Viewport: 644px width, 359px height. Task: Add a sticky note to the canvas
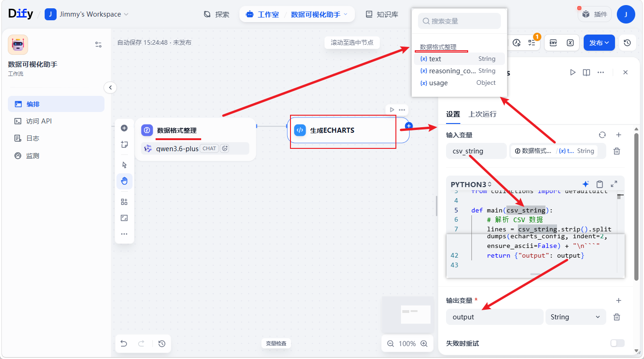click(124, 145)
